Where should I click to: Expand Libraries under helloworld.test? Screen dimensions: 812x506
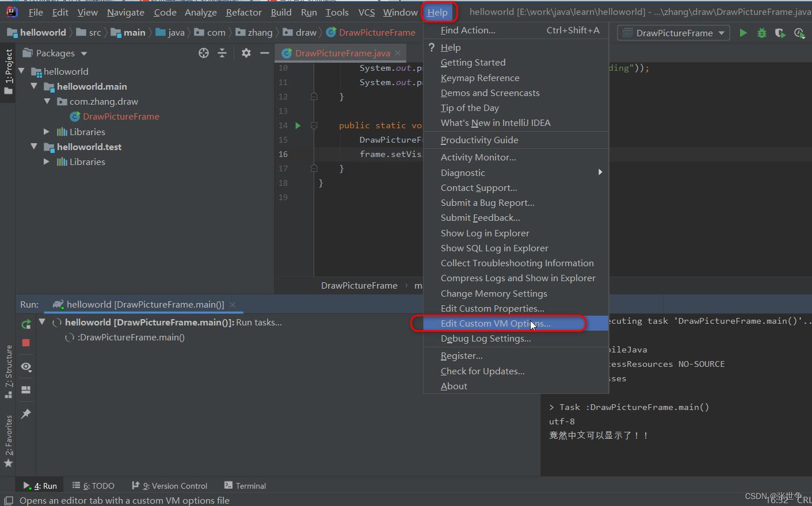tap(47, 162)
